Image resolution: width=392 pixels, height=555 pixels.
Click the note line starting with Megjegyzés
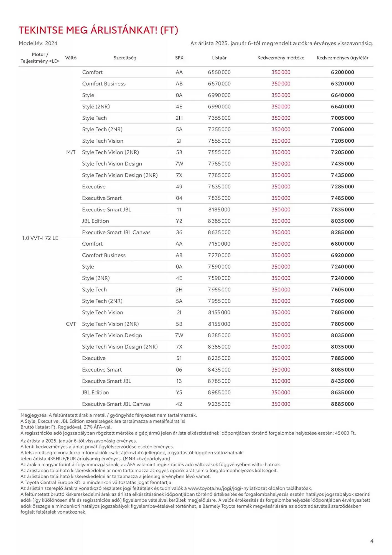click(x=109, y=415)
